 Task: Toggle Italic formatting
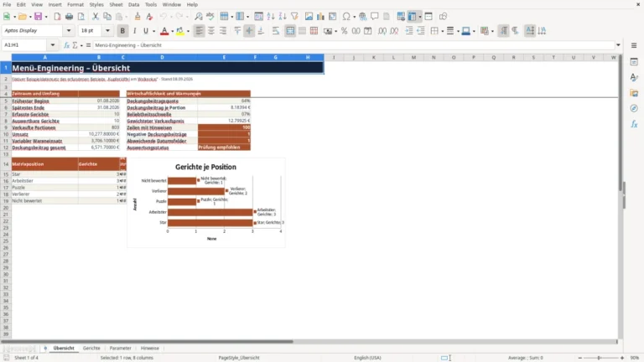(x=134, y=31)
